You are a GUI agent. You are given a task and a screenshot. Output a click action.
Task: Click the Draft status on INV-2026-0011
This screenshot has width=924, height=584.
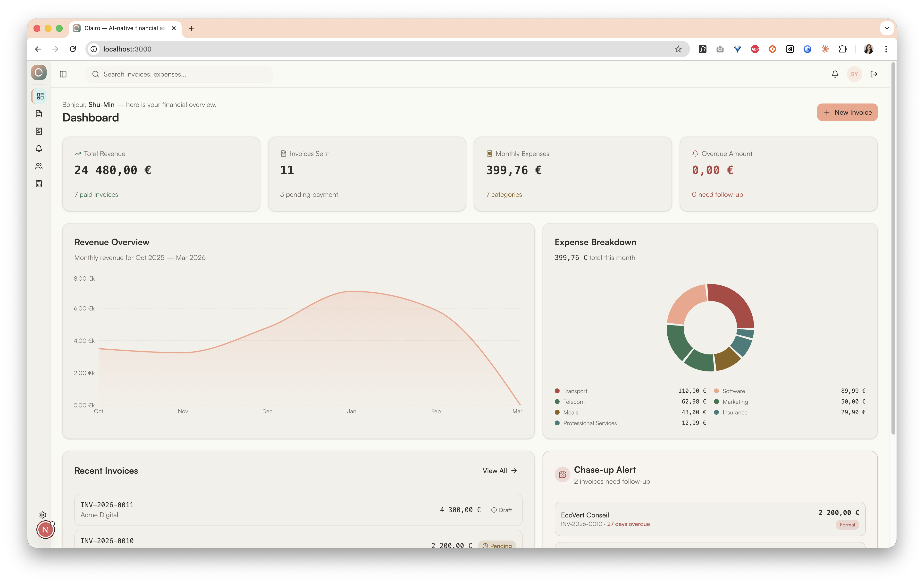(x=502, y=510)
